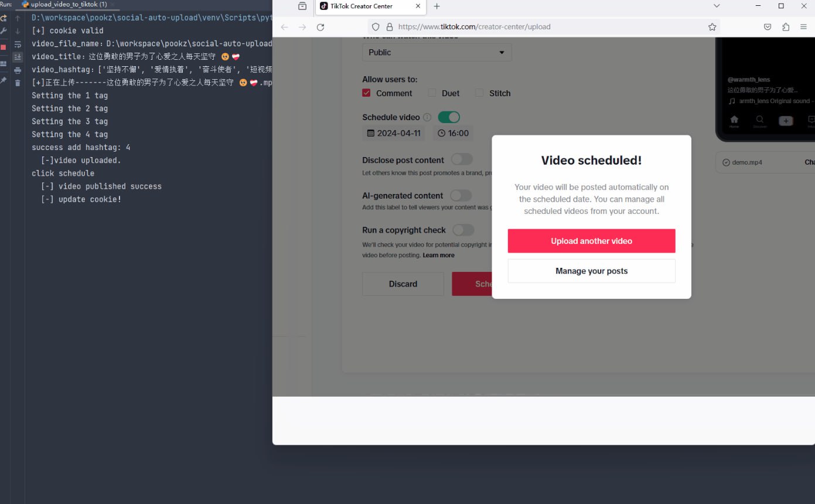Bookmark this page with the star icon

712,27
